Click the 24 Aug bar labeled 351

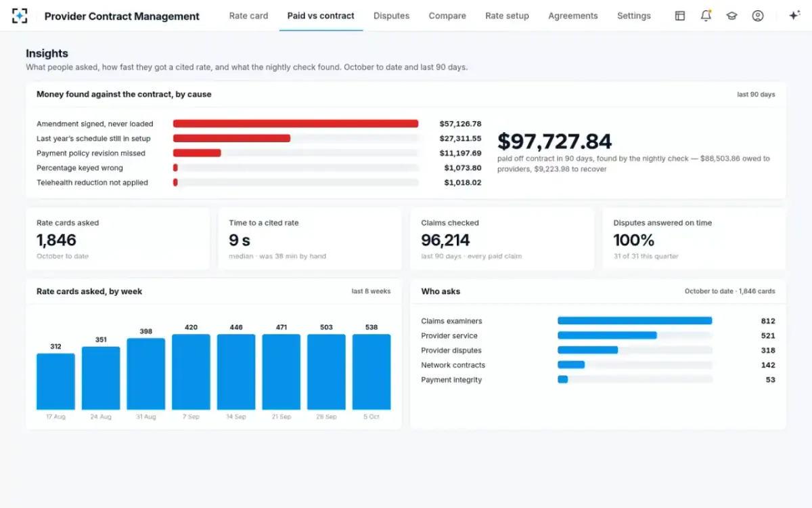tap(101, 378)
